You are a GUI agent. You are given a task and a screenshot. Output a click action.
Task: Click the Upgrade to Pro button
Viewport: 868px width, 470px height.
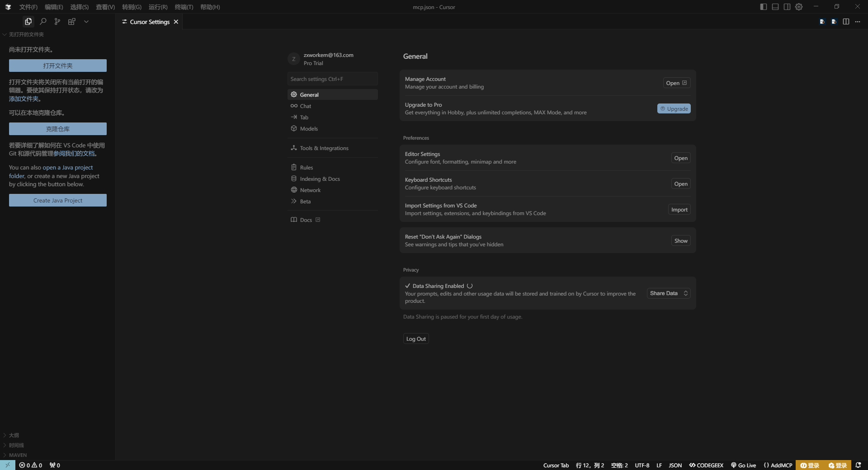point(674,108)
